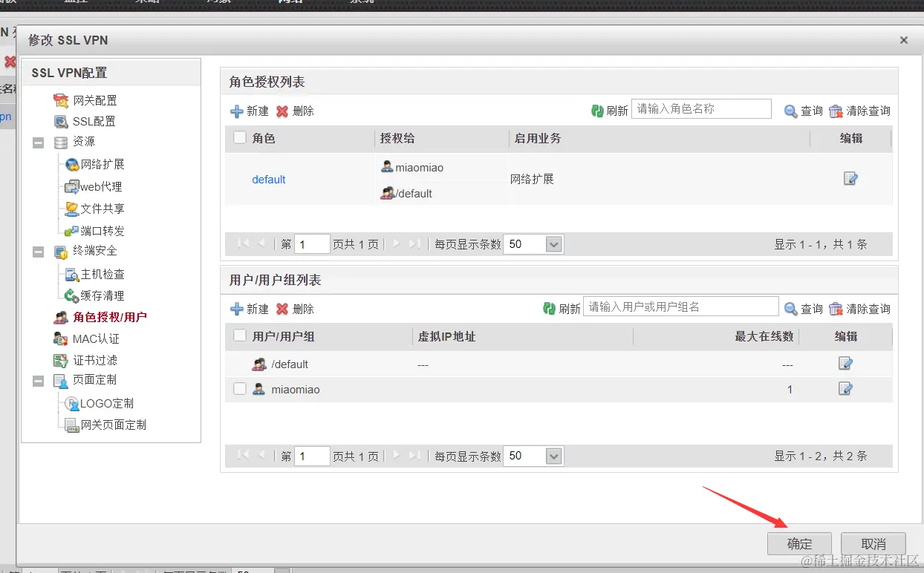924x573 pixels.
Task: Toggle the select-all checkbox beside 用户/用户组 header
Action: [239, 335]
